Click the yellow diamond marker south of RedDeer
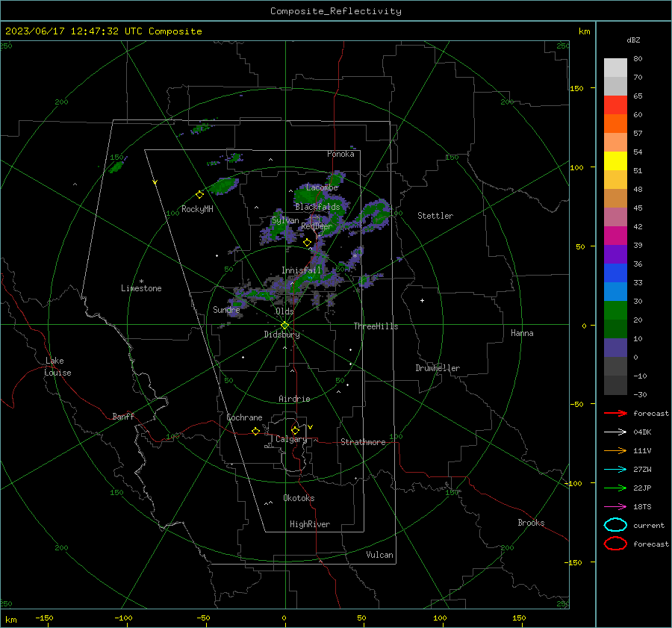Viewport: 672px width, 628px height. 307,243
